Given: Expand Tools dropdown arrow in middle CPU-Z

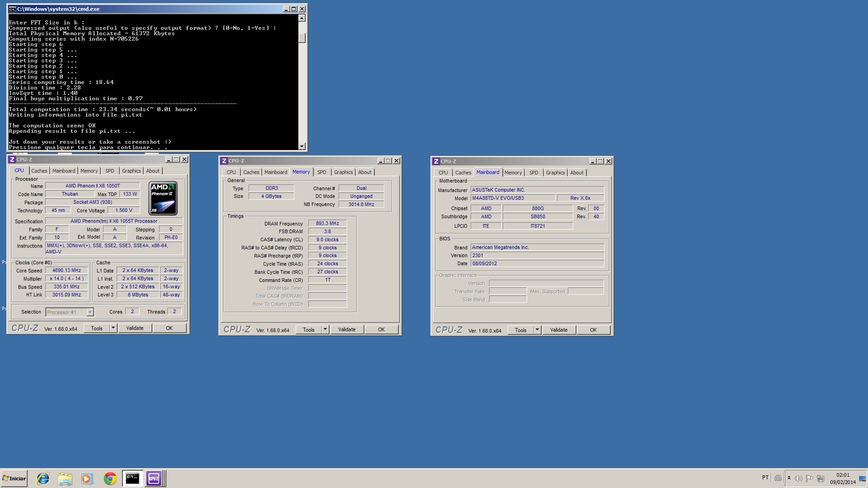Looking at the screenshot, I should click(325, 329).
